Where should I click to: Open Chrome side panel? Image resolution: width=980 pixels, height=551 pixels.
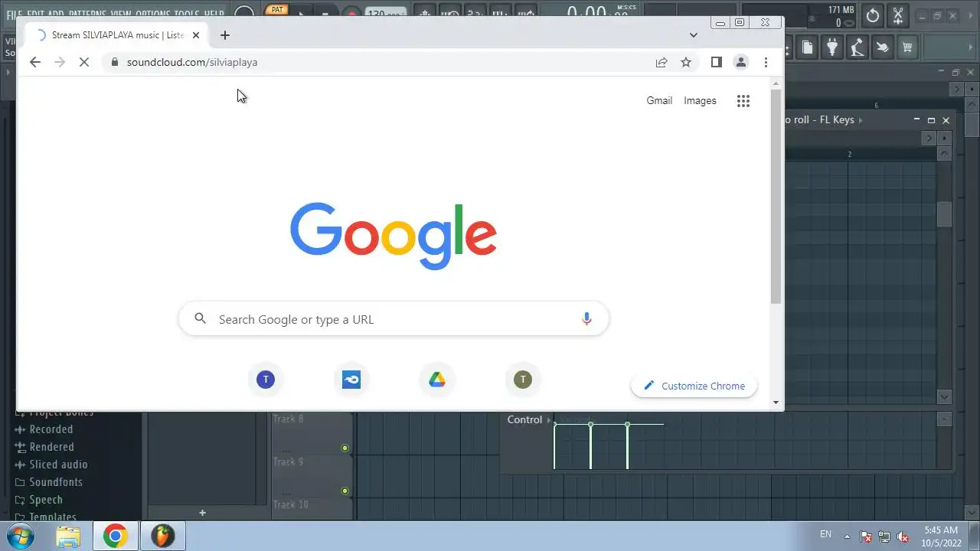point(717,62)
